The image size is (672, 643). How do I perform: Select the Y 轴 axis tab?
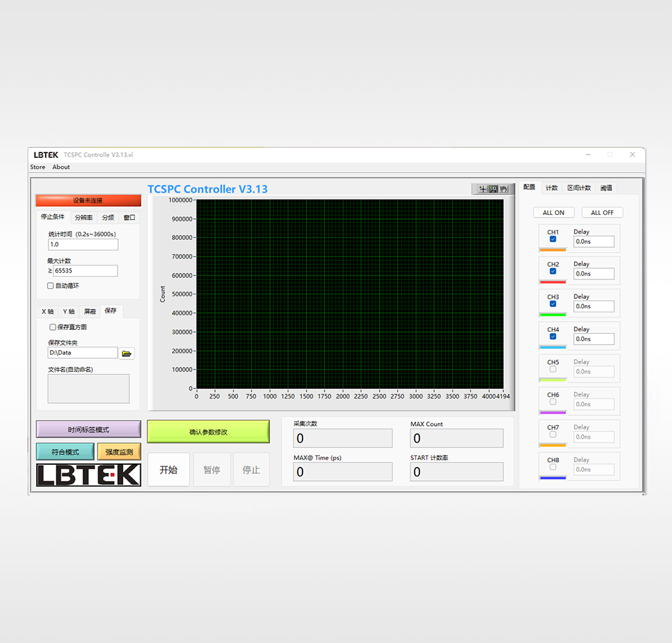click(x=69, y=312)
